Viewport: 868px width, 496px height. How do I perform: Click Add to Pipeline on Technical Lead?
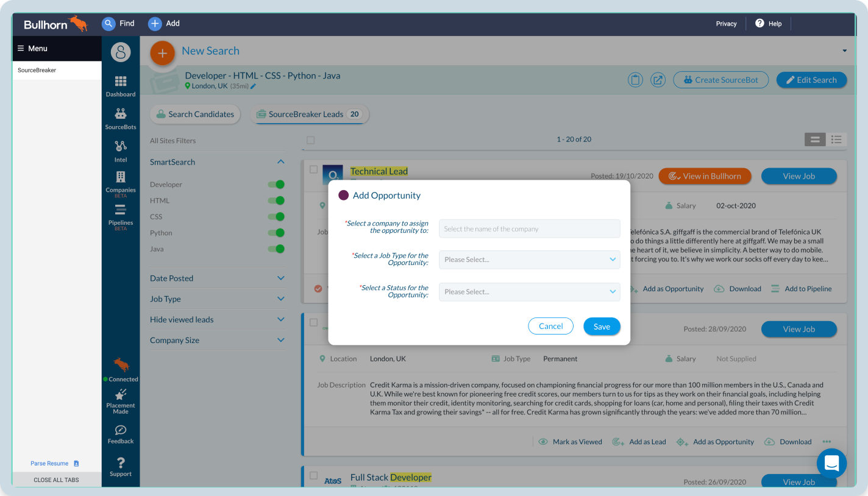click(802, 289)
